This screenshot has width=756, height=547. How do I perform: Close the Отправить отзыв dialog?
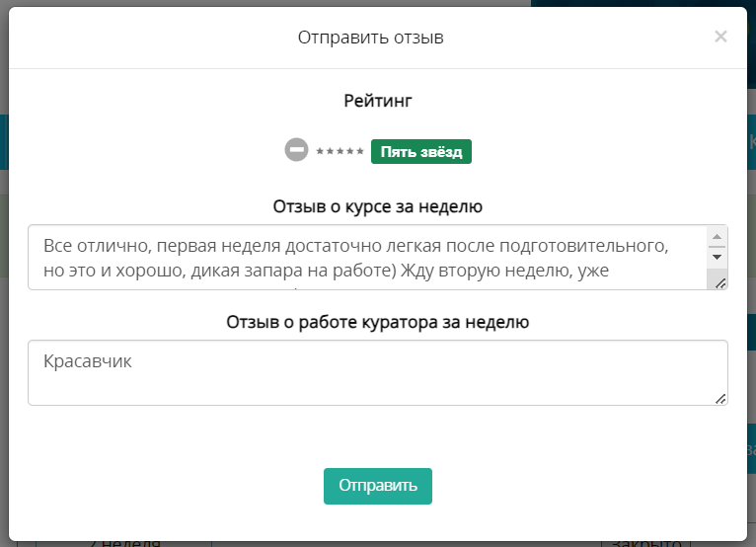720,37
